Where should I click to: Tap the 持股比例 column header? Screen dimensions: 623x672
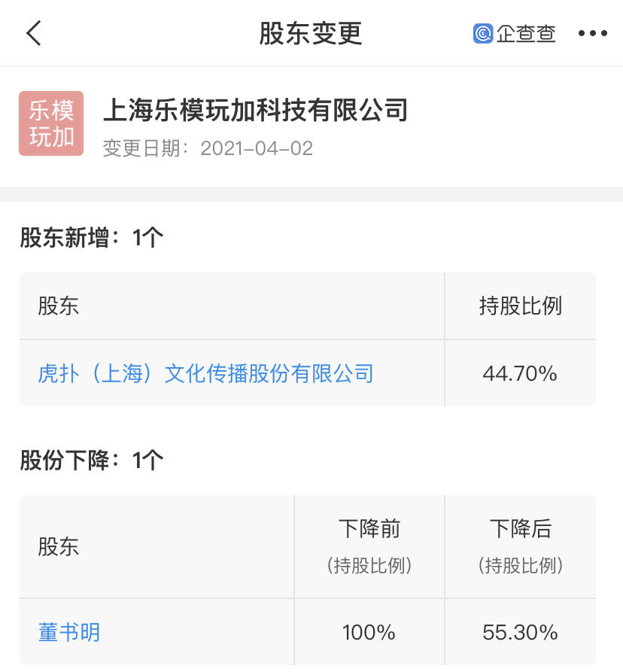tap(520, 306)
